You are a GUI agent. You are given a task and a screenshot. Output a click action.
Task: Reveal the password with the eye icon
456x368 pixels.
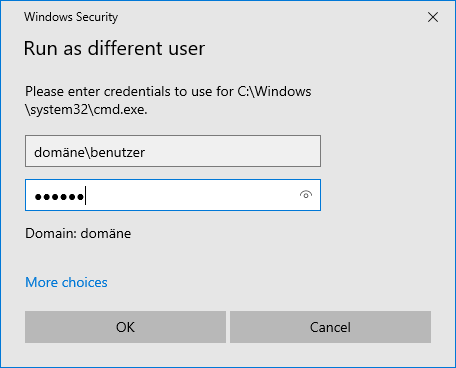point(306,195)
